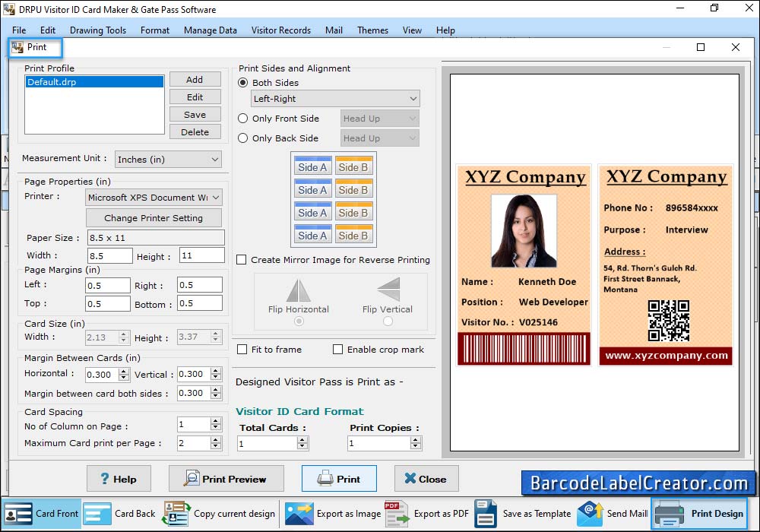Open the Manage Data menu

[211, 30]
